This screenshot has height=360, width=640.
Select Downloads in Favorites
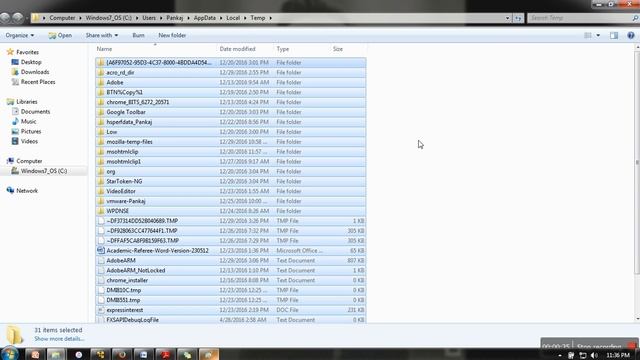35,72
